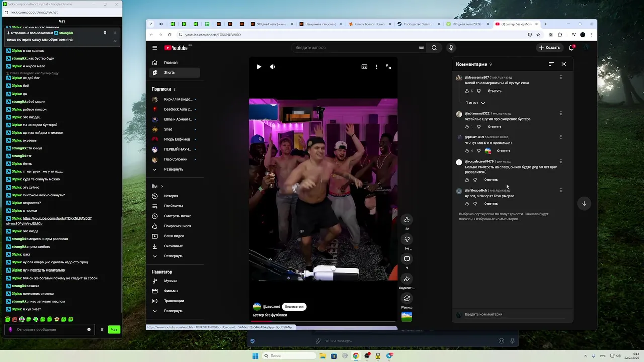This screenshot has width=644, height=362.
Task: Expand the 1 reply thread
Action: pos(475,103)
